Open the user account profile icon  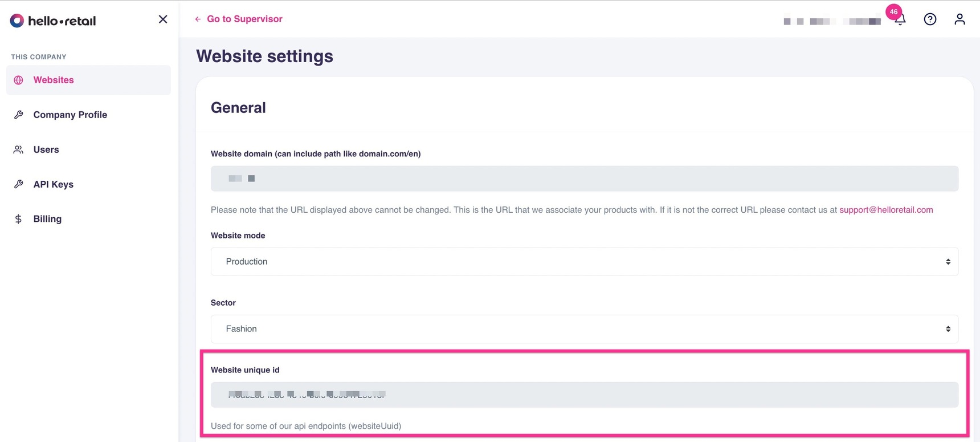point(959,19)
